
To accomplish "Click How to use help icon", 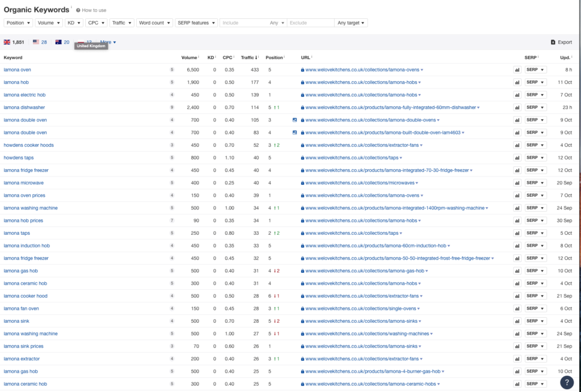I will click(78, 10).
